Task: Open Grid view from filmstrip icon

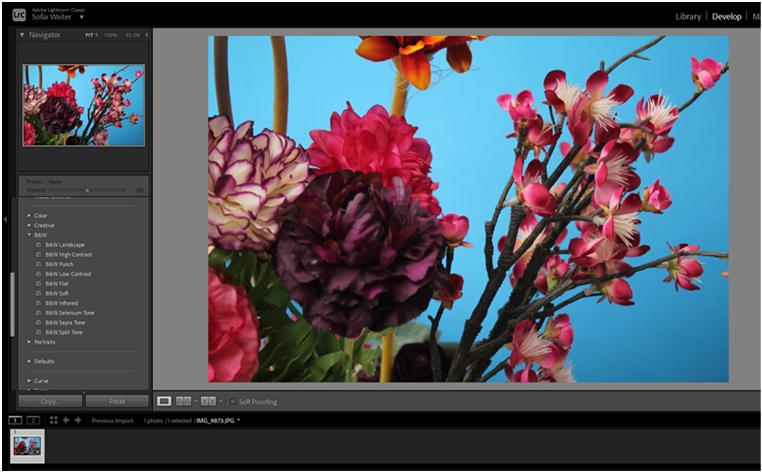Action: point(53,420)
